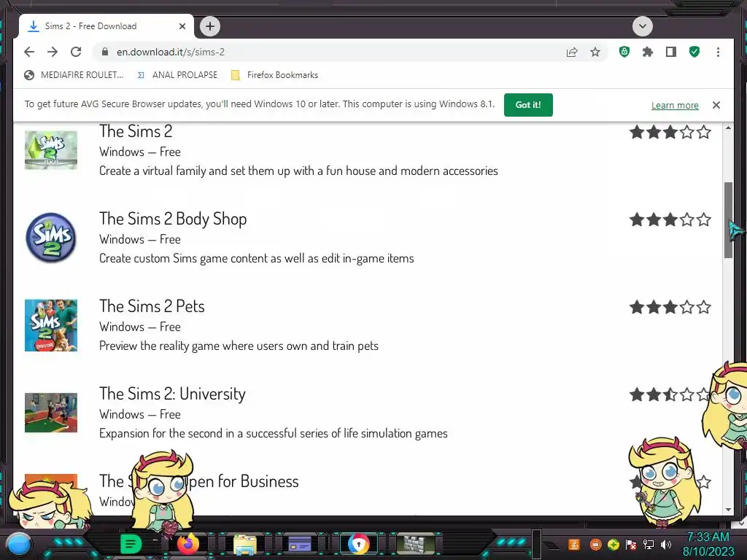Open the network tray icon
Viewport: 747px width, 560px height.
(649, 544)
